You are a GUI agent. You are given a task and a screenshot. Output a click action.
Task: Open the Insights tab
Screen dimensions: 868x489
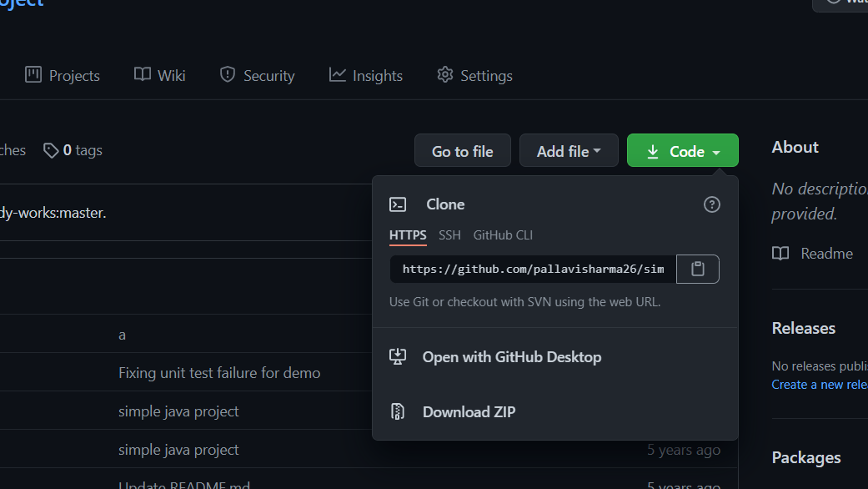(x=366, y=76)
